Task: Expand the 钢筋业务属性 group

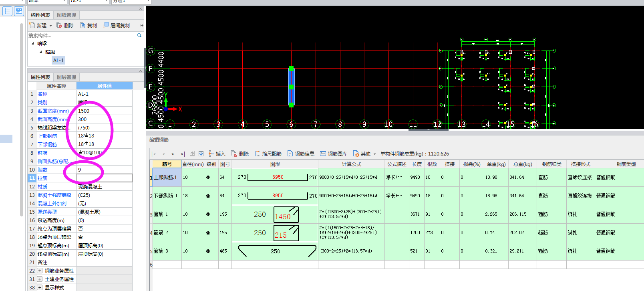Action: [40, 271]
